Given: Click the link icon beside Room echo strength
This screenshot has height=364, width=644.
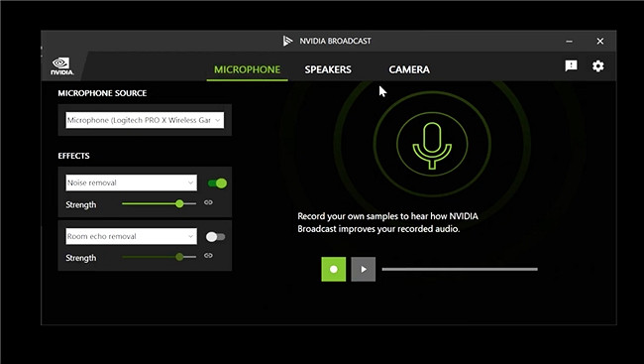Looking at the screenshot, I should 208,256.
